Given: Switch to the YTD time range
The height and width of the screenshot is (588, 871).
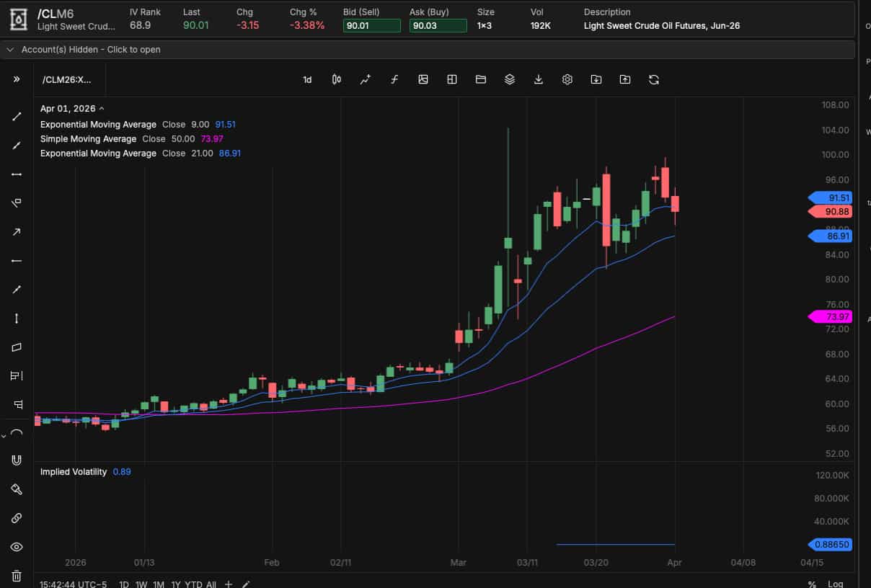Looking at the screenshot, I should click(193, 584).
